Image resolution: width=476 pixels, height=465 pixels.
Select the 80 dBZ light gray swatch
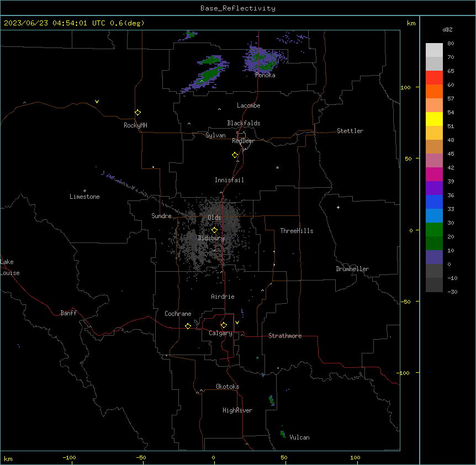(434, 50)
